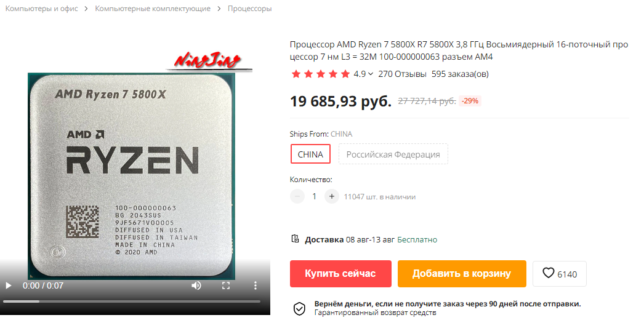The height and width of the screenshot is (323, 644).
Task: Expand the 4.9 rating dropdown chevron
Action: click(x=371, y=74)
